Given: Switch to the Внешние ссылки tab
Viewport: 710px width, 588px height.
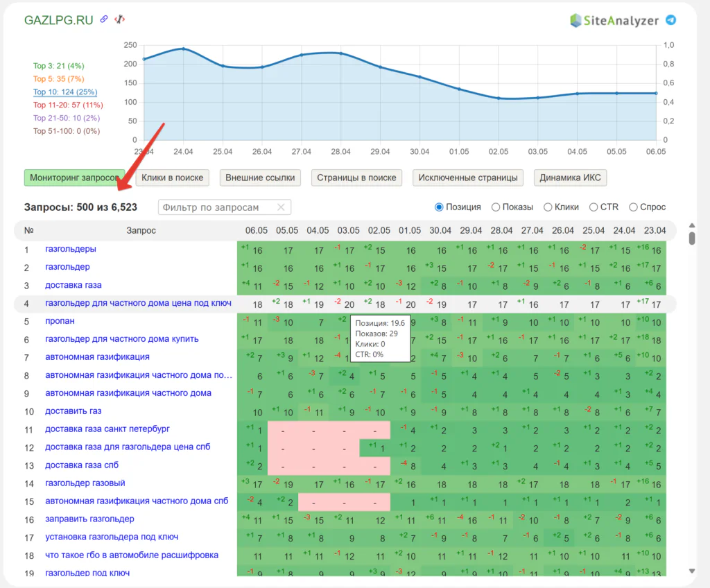Looking at the screenshot, I should pos(261,178).
